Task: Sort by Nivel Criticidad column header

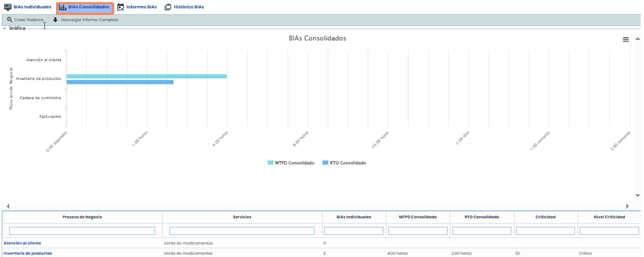Action: pos(609,217)
